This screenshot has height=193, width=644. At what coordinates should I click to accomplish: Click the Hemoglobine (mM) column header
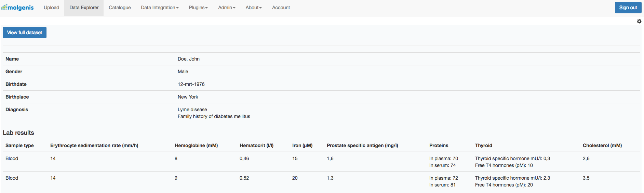[196, 145]
